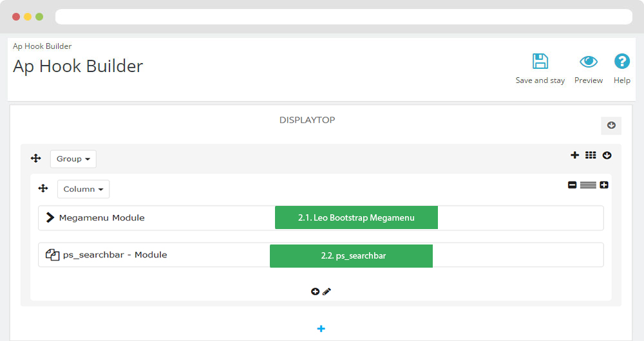The height and width of the screenshot is (341, 644).
Task: Increase column width with plus icon
Action: [x=604, y=185]
